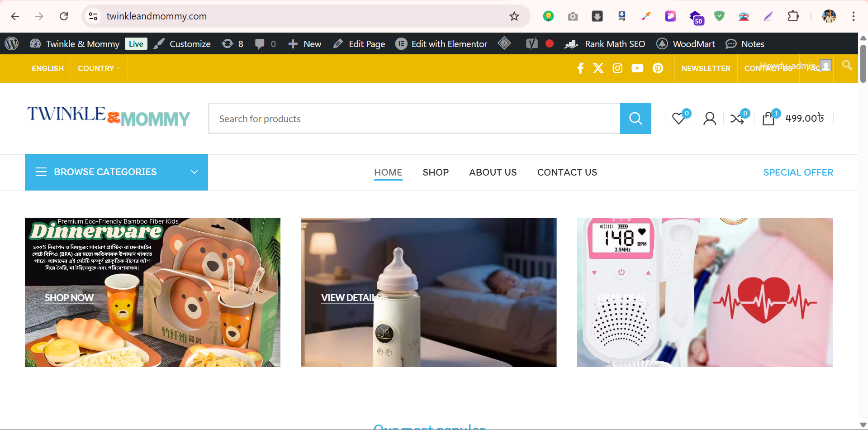The width and height of the screenshot is (868, 430).
Task: Open the wishlist heart icon
Action: [x=678, y=119]
